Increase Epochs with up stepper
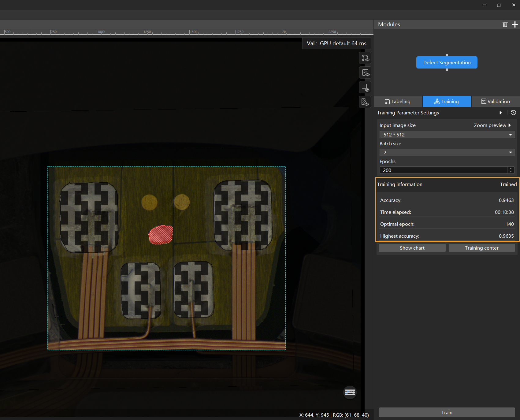The image size is (520, 420). [511, 168]
